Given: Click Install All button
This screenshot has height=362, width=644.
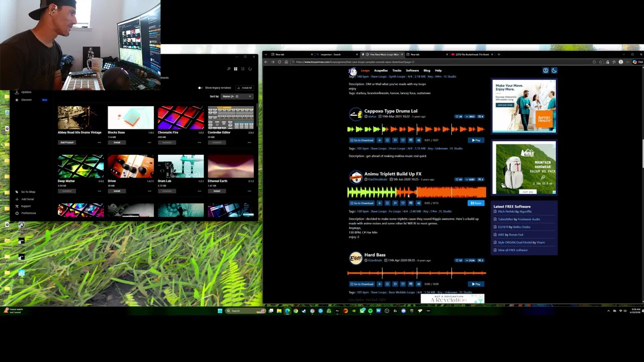Looking at the screenshot, I should [x=245, y=88].
